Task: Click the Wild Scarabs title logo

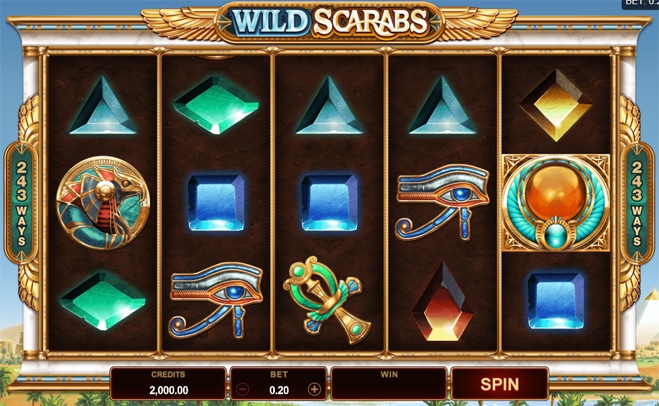Action: point(330,22)
